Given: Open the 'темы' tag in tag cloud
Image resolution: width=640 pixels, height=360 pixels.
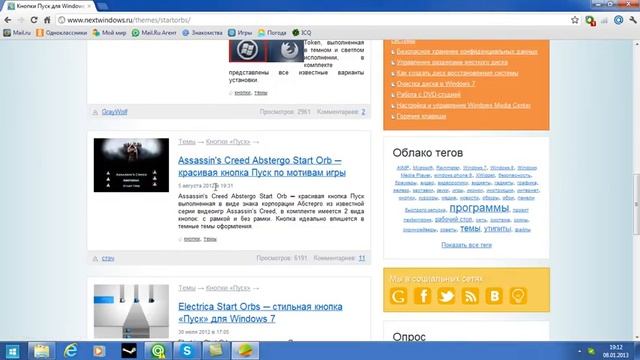Looking at the screenshot, I should tap(470, 229).
